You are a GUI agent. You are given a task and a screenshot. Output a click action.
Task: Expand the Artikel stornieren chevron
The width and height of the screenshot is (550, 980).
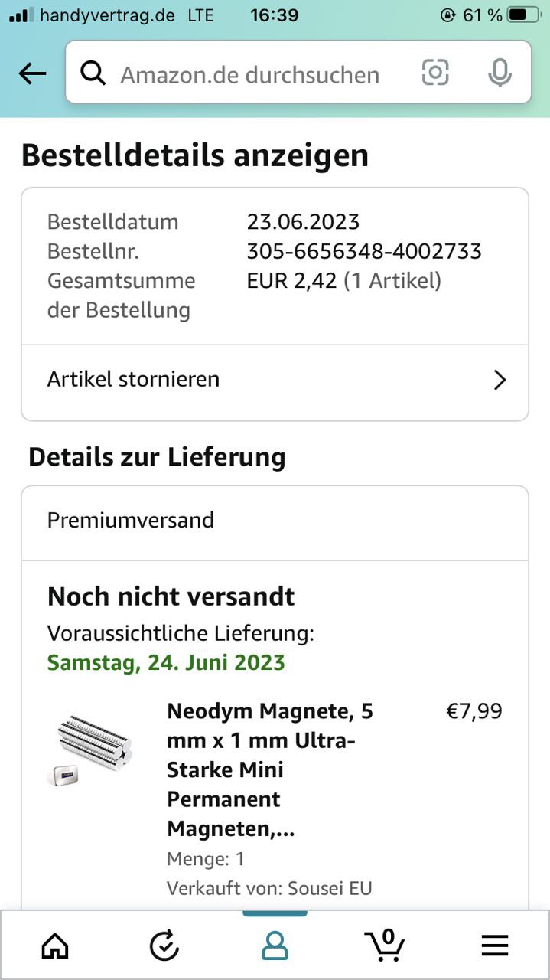500,381
